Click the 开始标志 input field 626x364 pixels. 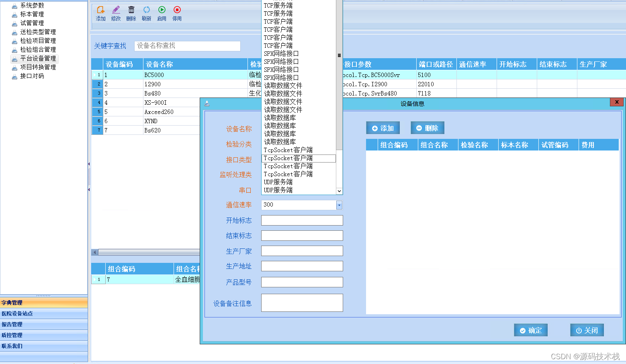coord(302,220)
